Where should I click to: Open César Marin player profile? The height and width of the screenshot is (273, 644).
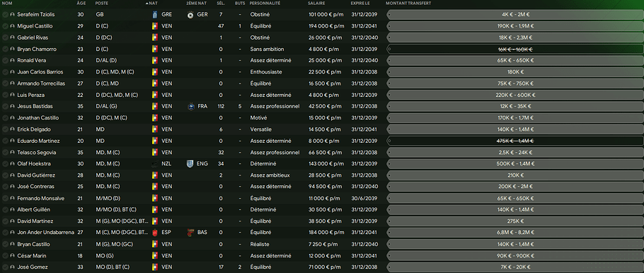coord(32,256)
